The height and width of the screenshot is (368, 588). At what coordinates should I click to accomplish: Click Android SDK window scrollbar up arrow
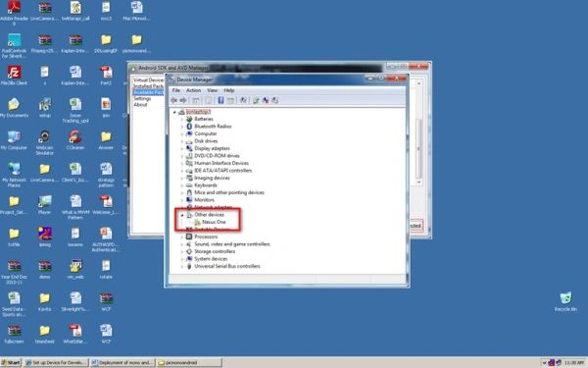coord(418,83)
